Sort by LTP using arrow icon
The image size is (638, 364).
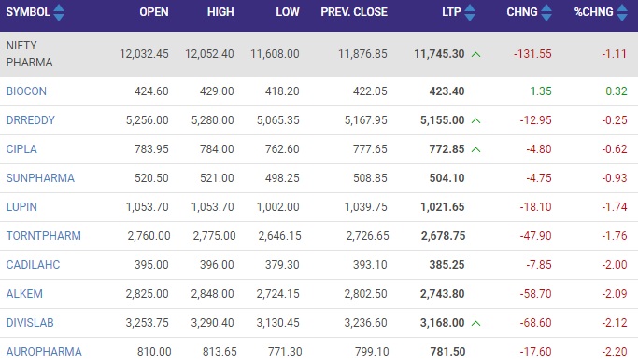[x=470, y=13]
